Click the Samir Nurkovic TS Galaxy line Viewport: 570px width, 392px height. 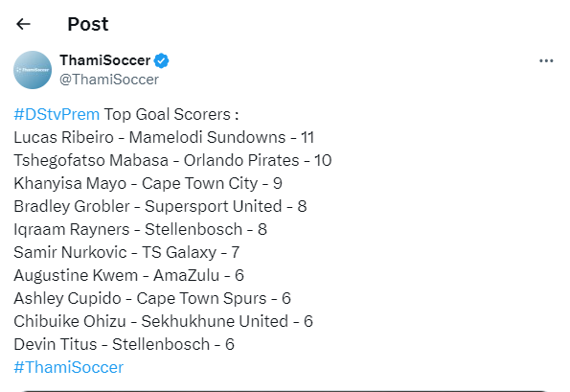point(126,252)
